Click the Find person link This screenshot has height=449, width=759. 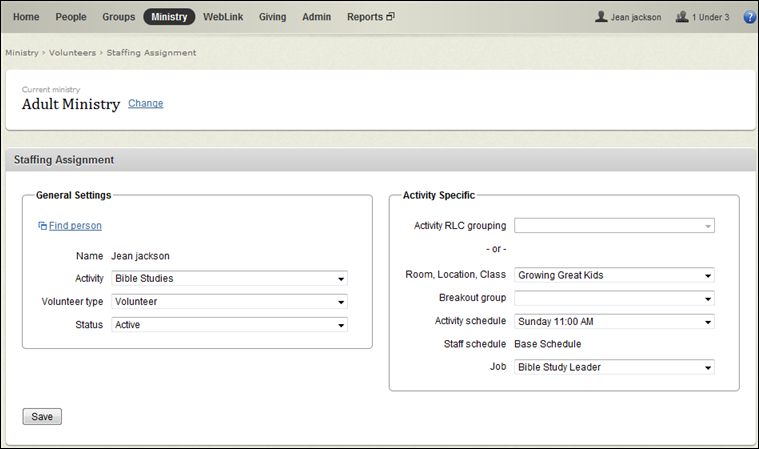click(x=75, y=226)
